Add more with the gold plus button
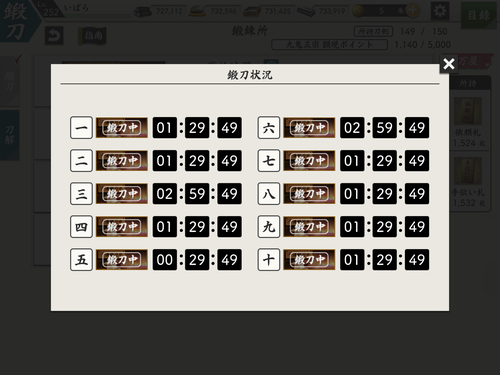 (x=412, y=11)
